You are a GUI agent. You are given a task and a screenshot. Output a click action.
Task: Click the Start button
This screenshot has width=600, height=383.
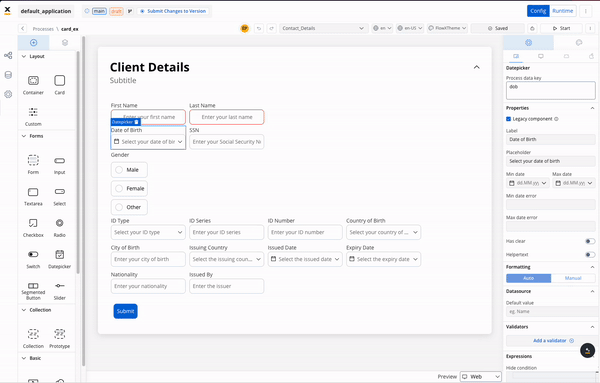[x=561, y=28]
